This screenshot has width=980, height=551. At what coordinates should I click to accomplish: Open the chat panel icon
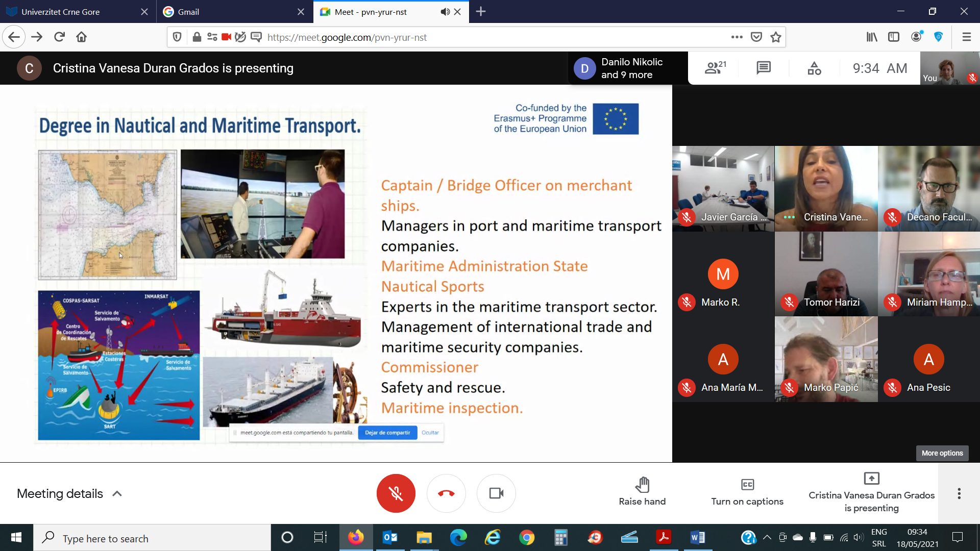pyautogui.click(x=764, y=68)
